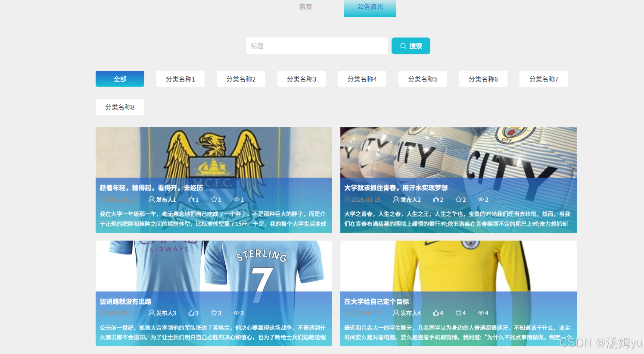Screen dimensions: 644x354
Task: Click the thumbs-up icon on 发布人4 post
Action: pos(436,313)
